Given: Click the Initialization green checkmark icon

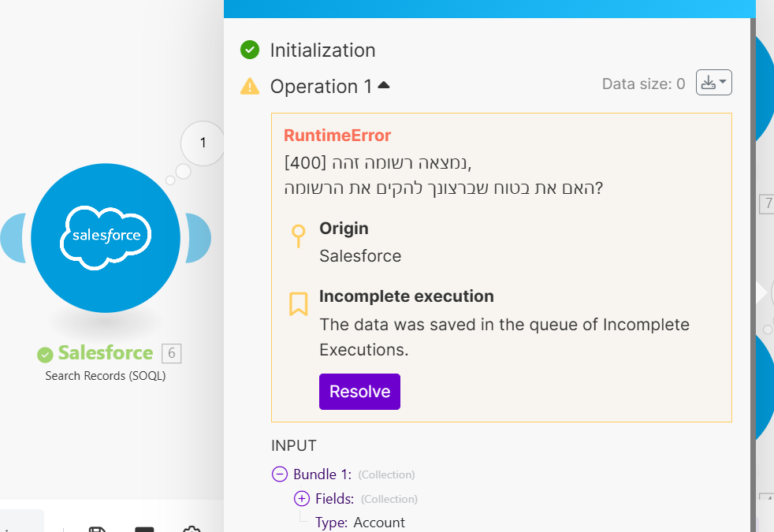Looking at the screenshot, I should [250, 50].
